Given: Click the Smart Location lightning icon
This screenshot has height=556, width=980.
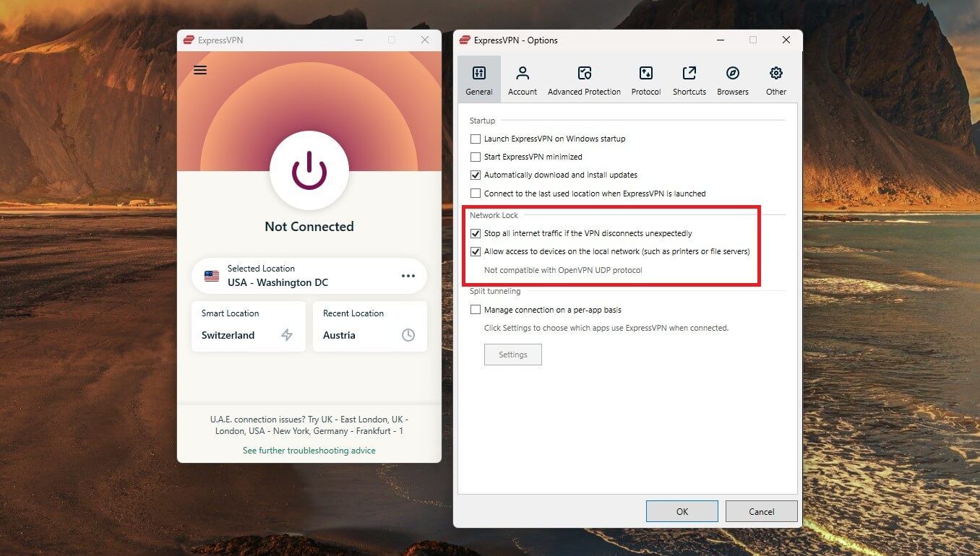Looking at the screenshot, I should pos(287,335).
